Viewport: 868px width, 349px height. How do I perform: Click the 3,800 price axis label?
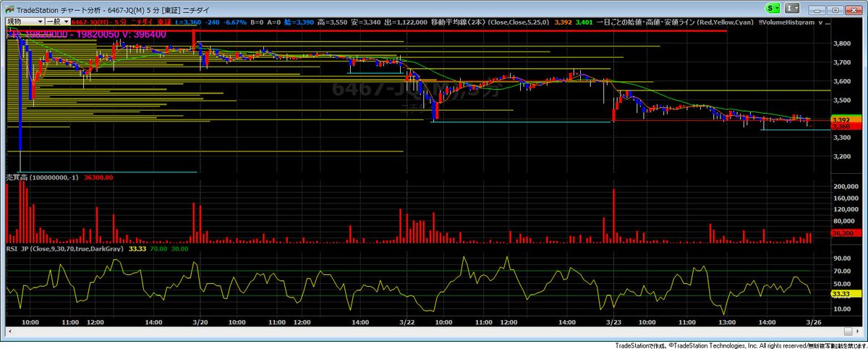(841, 43)
